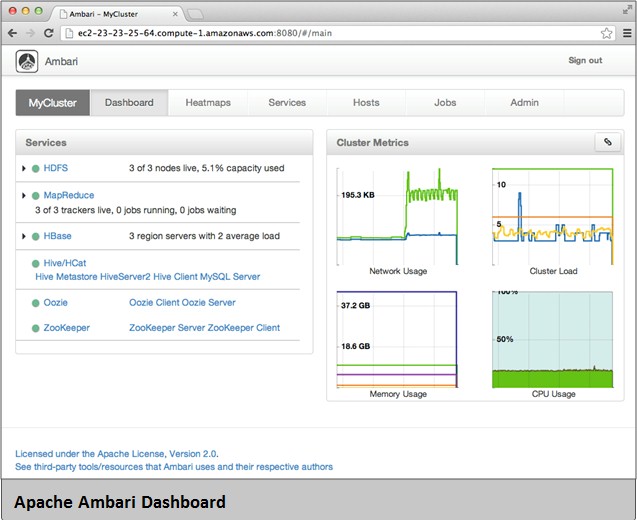The height and width of the screenshot is (520, 637).
Task: Open the HBase service link
Action: [57, 236]
